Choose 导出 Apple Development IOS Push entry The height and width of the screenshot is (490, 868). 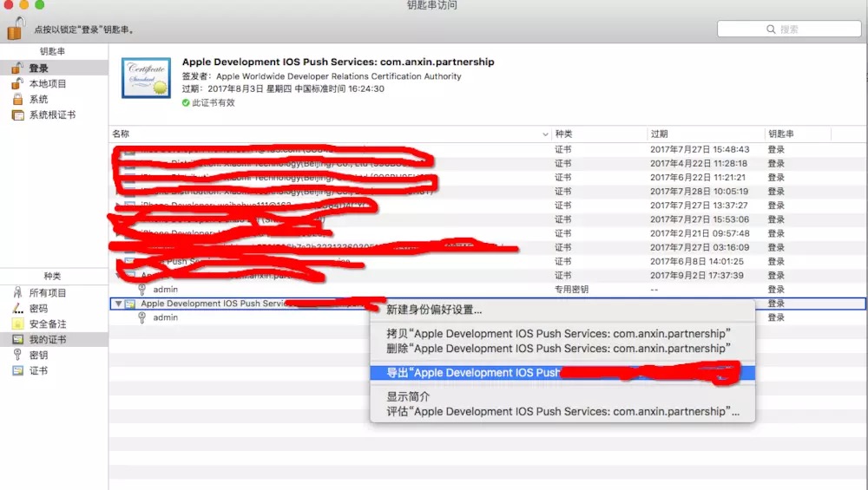coord(562,373)
